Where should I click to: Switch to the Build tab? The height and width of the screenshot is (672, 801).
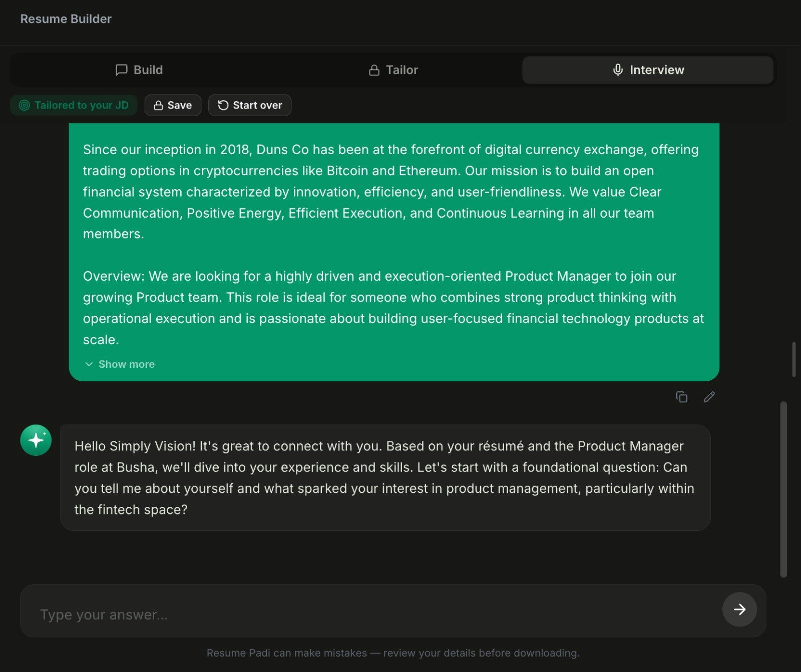pos(139,70)
